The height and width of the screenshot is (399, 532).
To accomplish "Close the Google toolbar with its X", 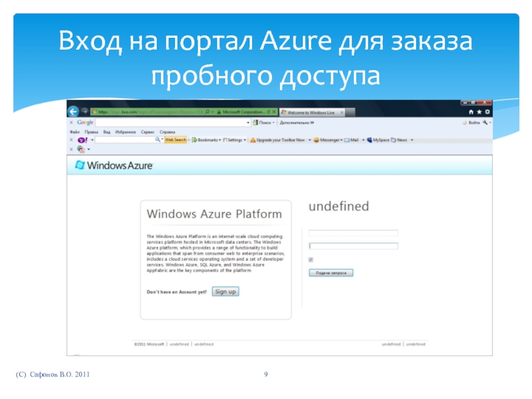I will [71, 122].
